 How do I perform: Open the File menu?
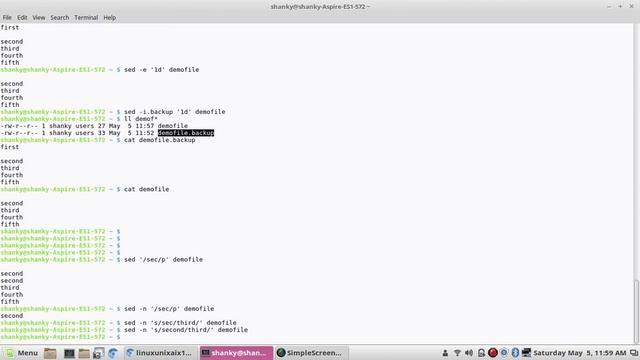pyautogui.click(x=7, y=18)
